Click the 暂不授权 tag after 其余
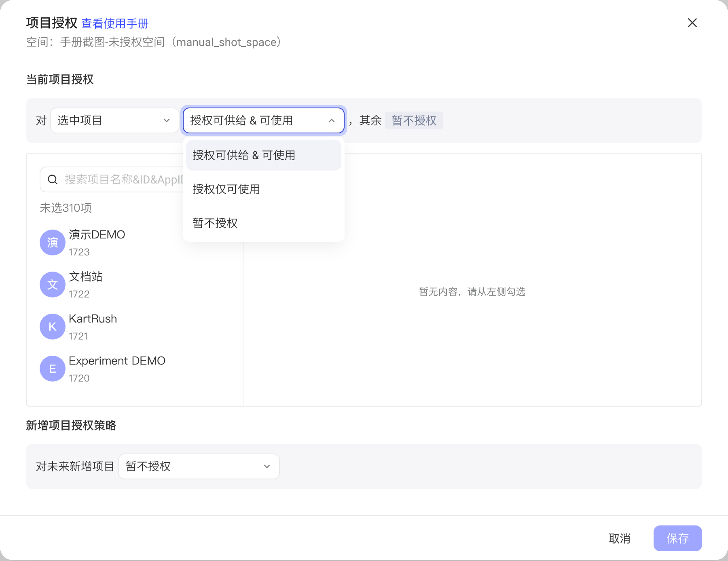Image resolution: width=728 pixels, height=561 pixels. click(414, 120)
